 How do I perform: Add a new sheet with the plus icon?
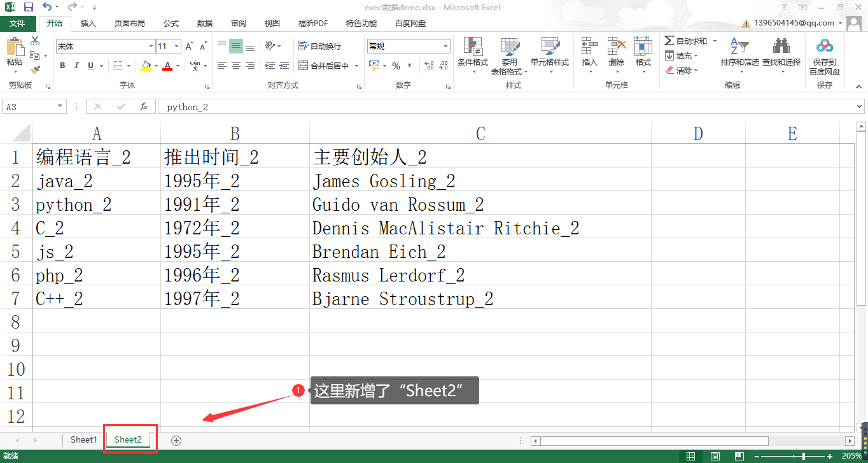(176, 440)
